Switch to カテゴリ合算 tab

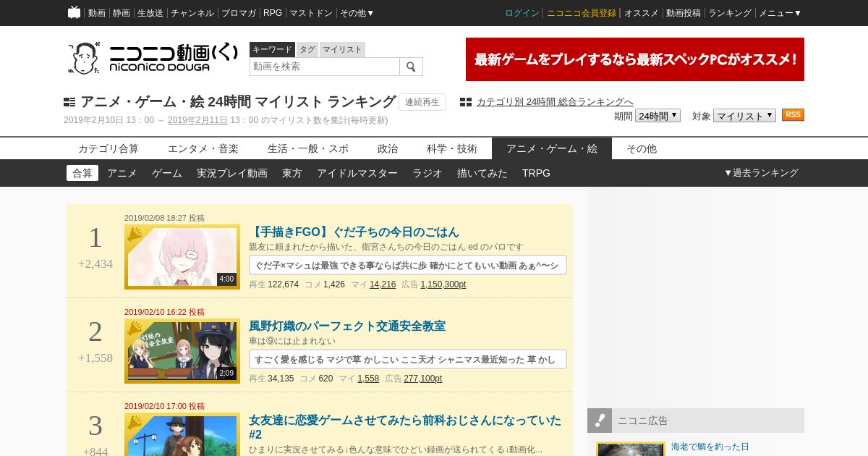(x=109, y=148)
